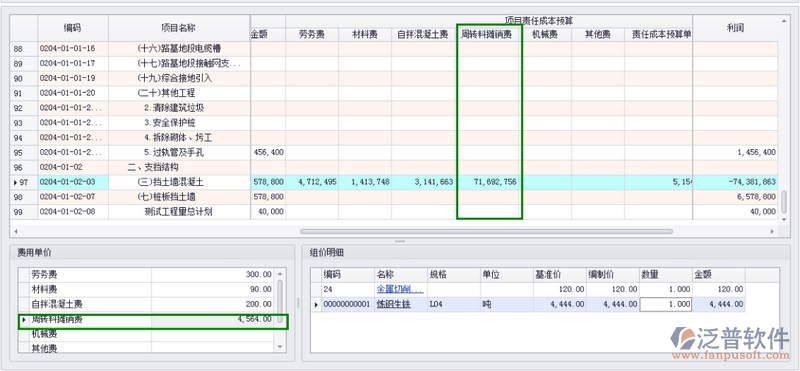Click the 泛普软件 logo icon
This screenshot has height=371, width=800.
[683, 339]
